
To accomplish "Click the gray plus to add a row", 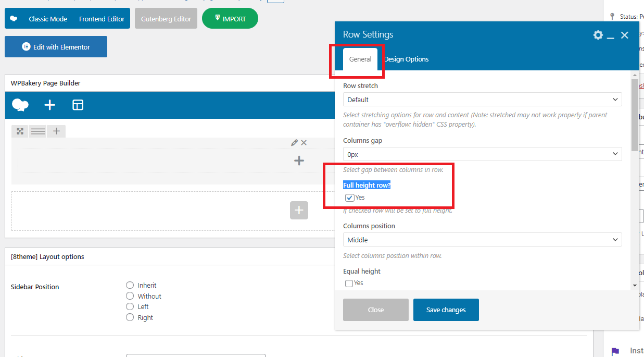I will point(299,210).
